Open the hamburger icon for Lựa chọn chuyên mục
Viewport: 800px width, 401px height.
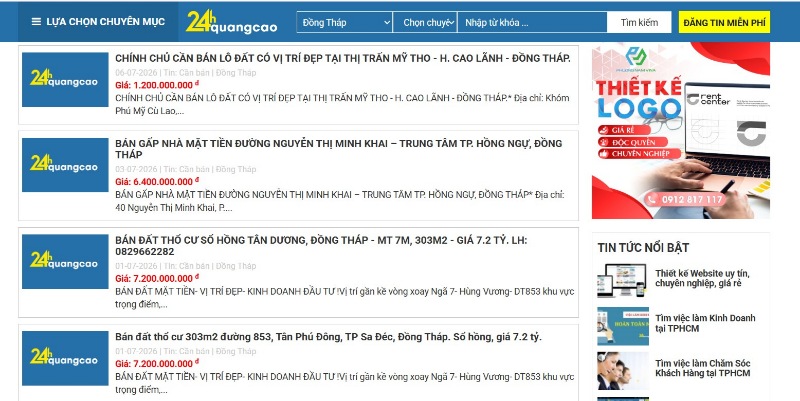(36, 22)
